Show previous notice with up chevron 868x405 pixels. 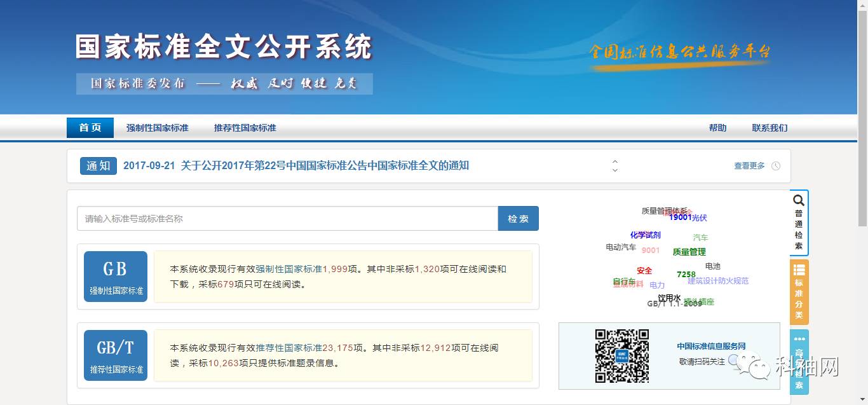pyautogui.click(x=614, y=161)
